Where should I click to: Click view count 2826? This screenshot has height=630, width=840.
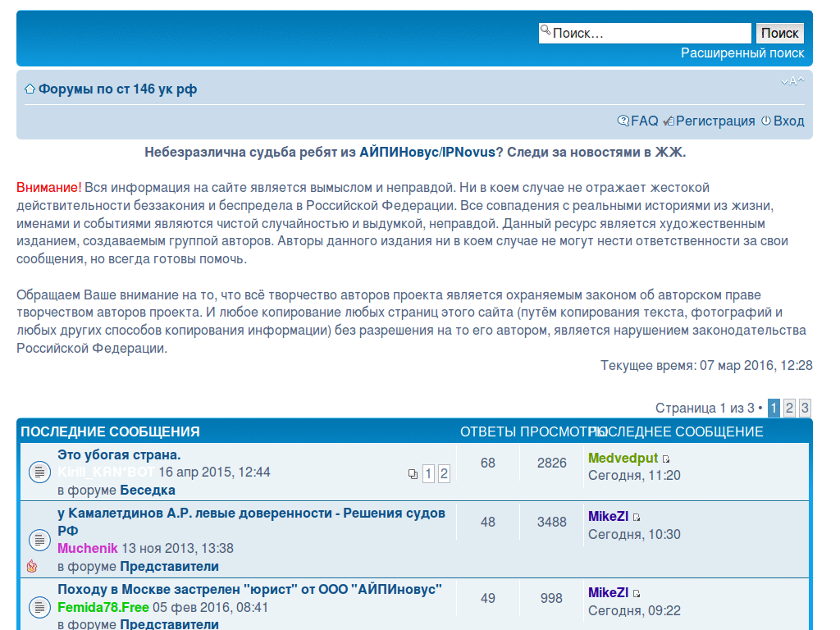click(552, 463)
